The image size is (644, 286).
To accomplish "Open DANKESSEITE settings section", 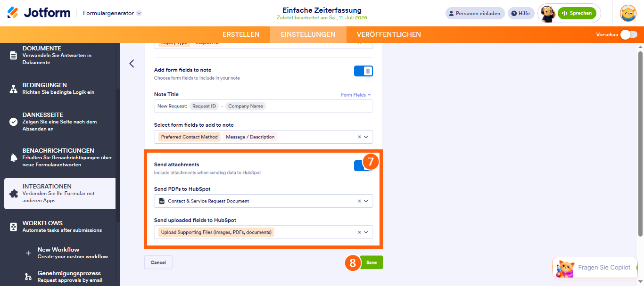I will pyautogui.click(x=60, y=122).
